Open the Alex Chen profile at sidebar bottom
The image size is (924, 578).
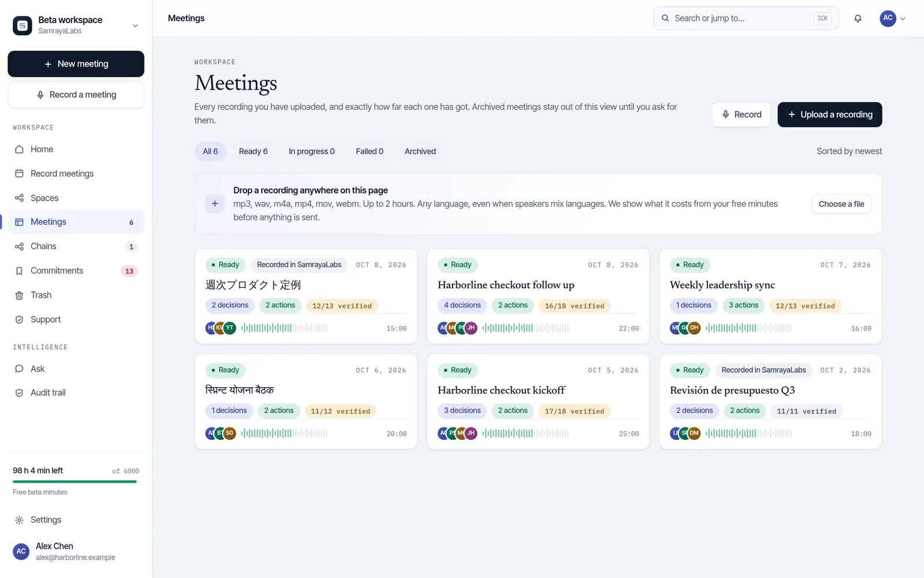point(76,551)
